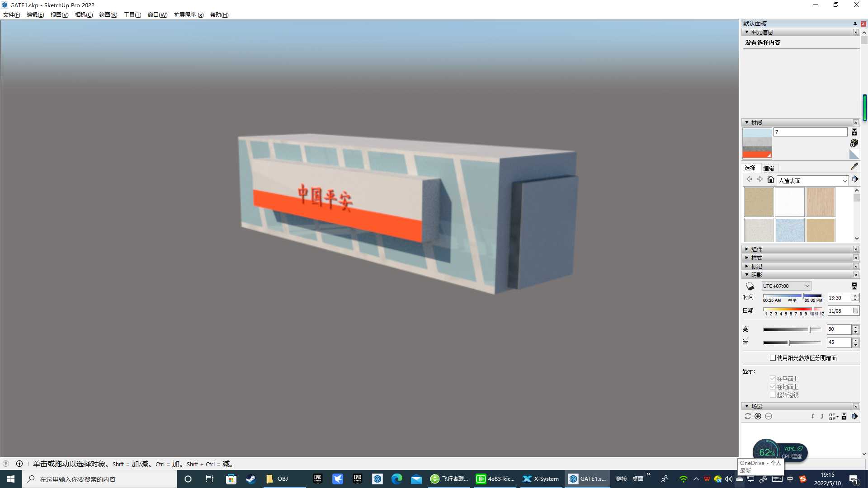Open the 编辑 menu in menu bar
This screenshot has width=868, height=488.
pos(35,15)
